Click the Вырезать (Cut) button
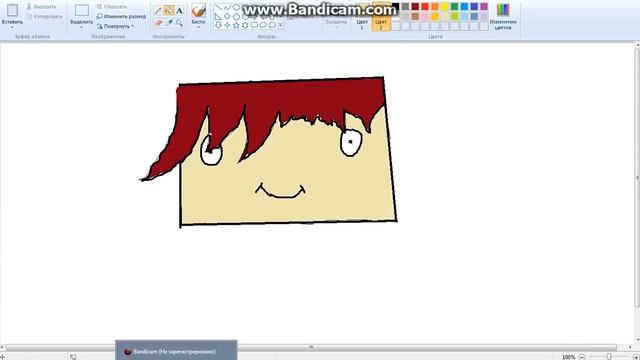The height and width of the screenshot is (360, 640). pos(41,7)
